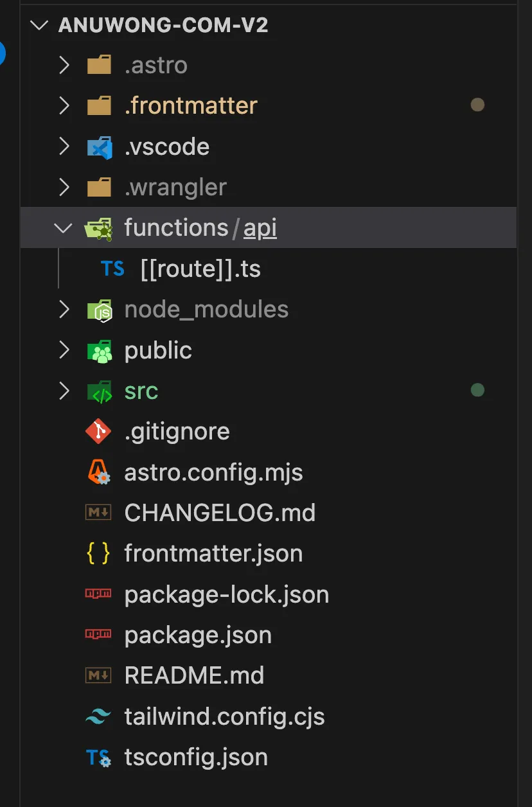Click the functions path segment
Image resolution: width=532 pixels, height=807 pixels.
pos(176,228)
